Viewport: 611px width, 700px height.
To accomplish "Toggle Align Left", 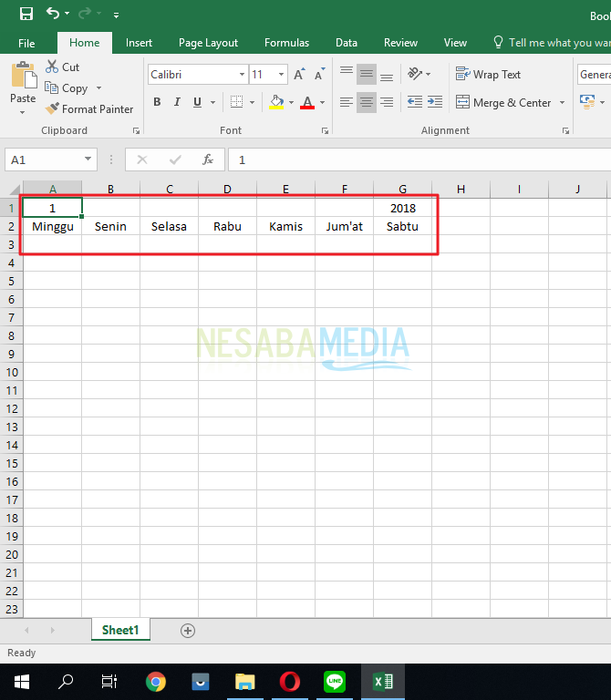I will tap(347, 102).
